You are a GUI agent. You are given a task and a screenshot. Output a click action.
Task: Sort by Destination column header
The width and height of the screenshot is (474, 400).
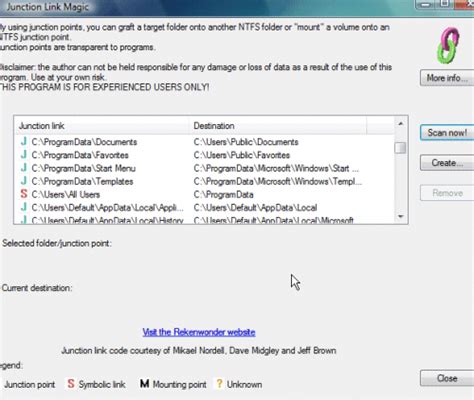pos(278,126)
